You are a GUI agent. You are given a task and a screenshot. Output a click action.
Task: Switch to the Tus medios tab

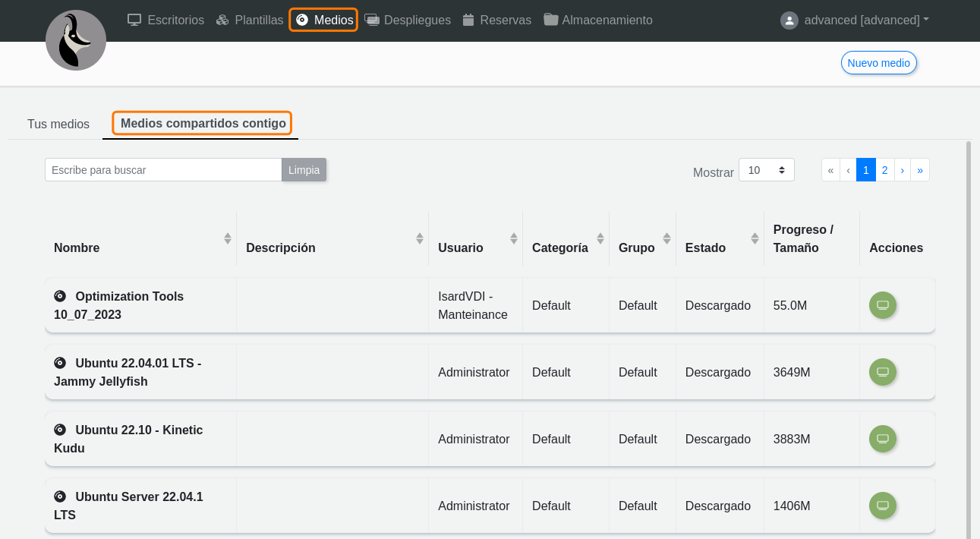click(x=58, y=124)
